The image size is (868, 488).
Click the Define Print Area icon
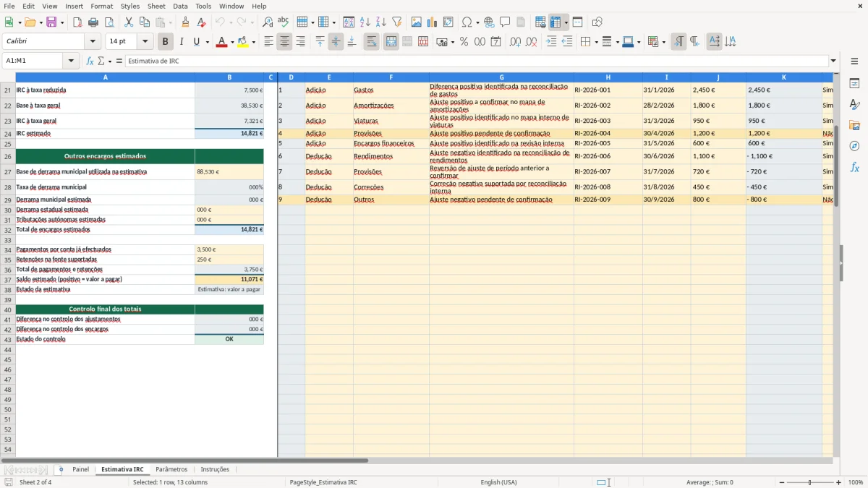click(x=540, y=22)
